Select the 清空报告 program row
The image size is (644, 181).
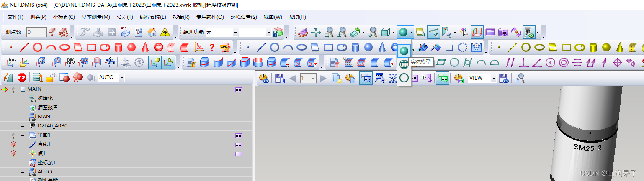click(x=48, y=107)
